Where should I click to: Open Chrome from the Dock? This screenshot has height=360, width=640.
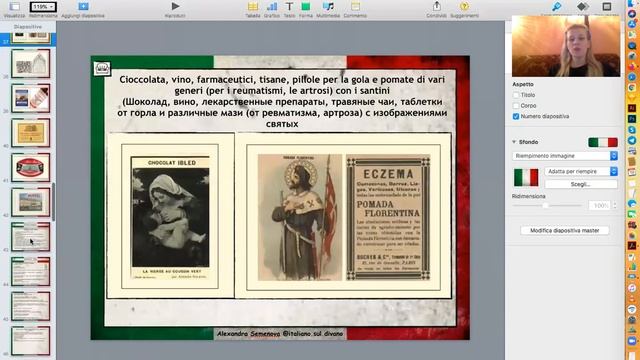coord(632,88)
